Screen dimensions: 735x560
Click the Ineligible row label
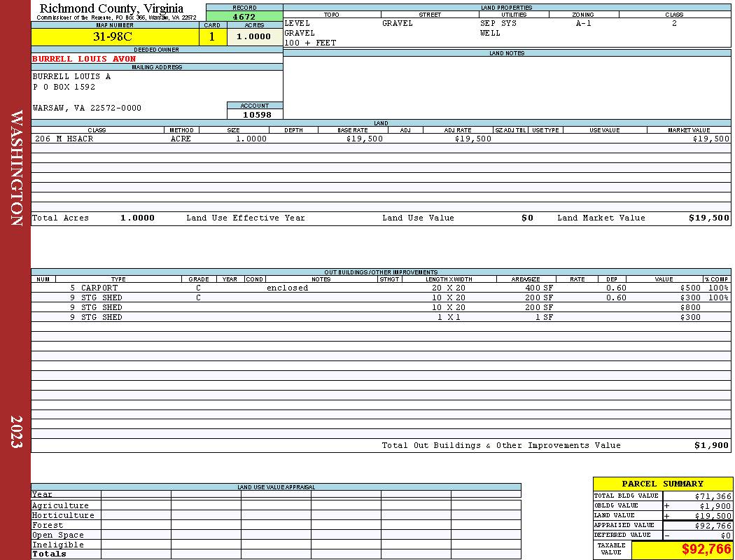pos(57,545)
